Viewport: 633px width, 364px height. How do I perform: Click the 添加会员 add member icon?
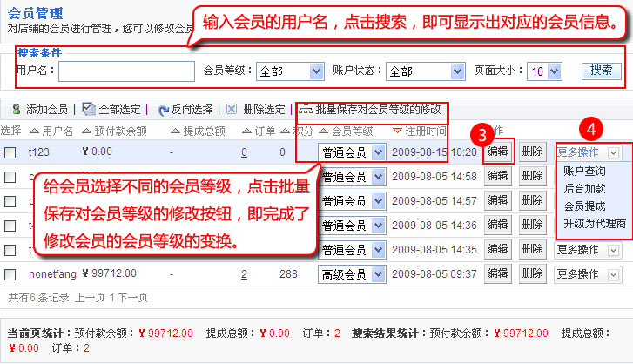tap(17, 110)
